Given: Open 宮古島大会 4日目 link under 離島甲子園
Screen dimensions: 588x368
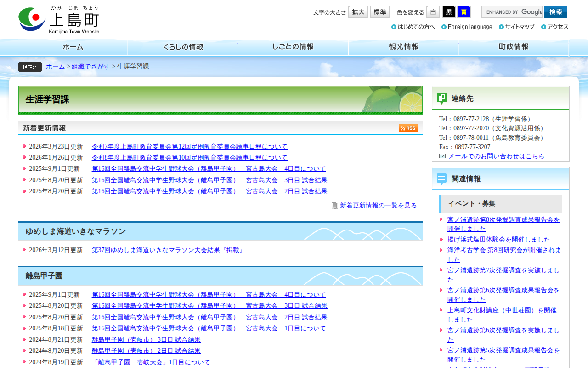Looking at the screenshot, I should [209, 295].
